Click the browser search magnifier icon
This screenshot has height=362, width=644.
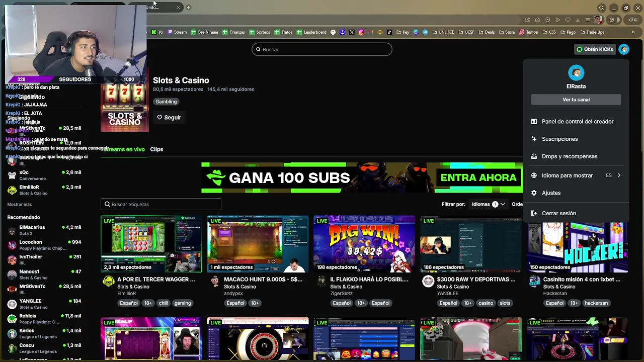coord(601,8)
